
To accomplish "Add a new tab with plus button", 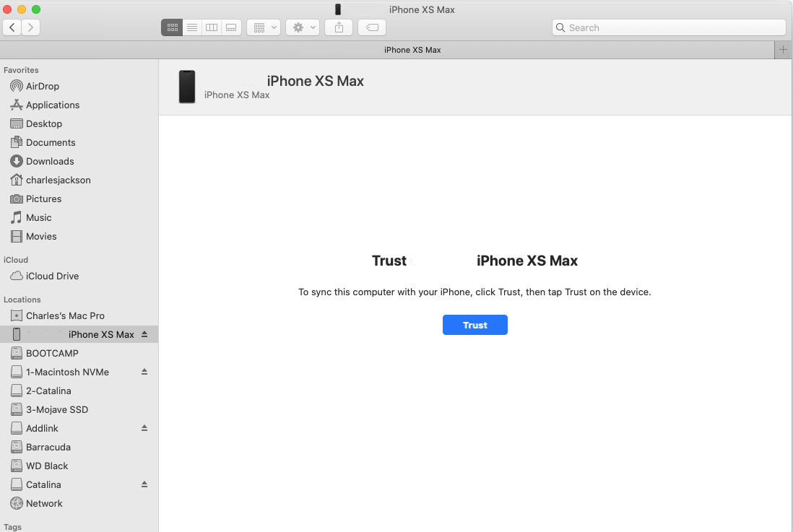I will pos(783,50).
